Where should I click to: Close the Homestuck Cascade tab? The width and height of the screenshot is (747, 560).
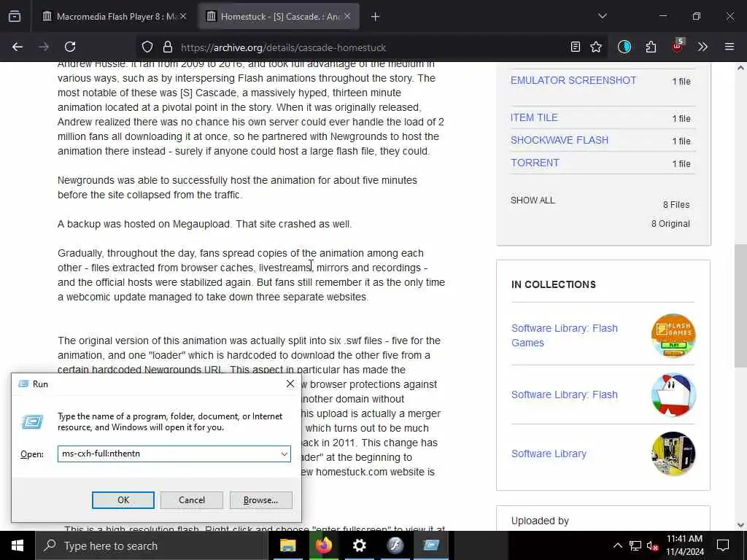[x=347, y=17]
